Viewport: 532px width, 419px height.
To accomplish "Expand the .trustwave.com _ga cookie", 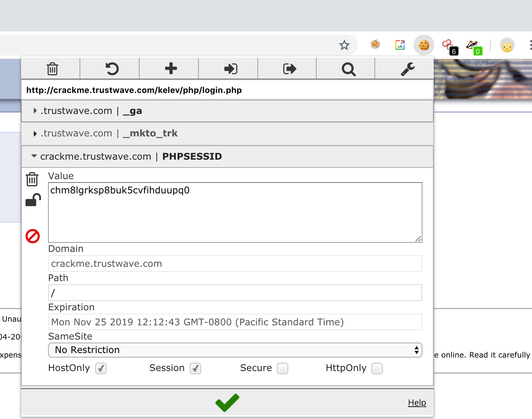I will (x=227, y=111).
